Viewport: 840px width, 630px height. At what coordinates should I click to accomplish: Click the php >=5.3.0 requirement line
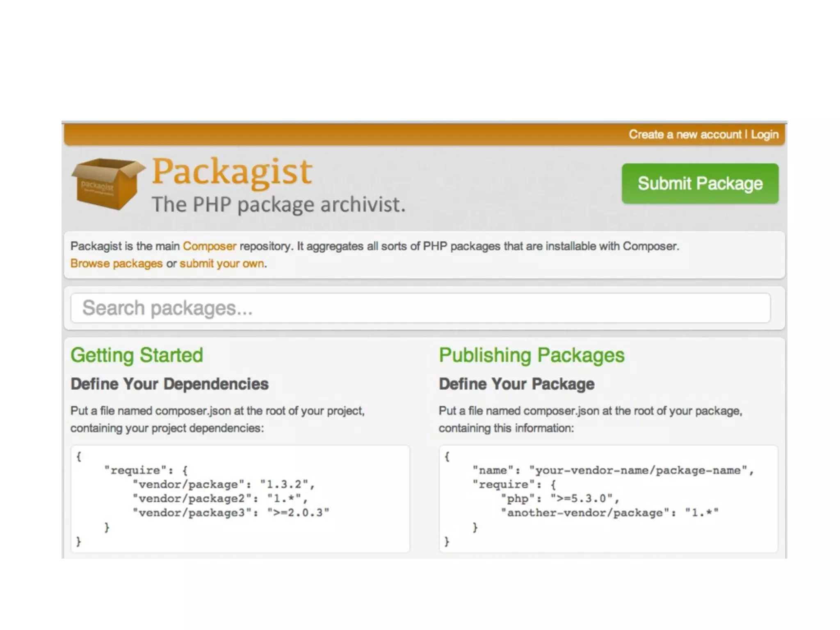(x=559, y=499)
